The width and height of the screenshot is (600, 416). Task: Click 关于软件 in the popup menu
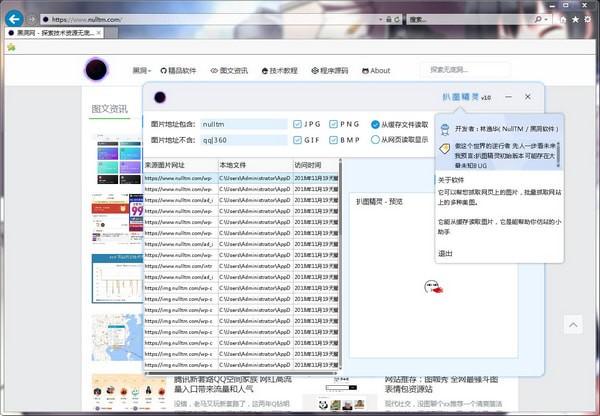(451, 180)
